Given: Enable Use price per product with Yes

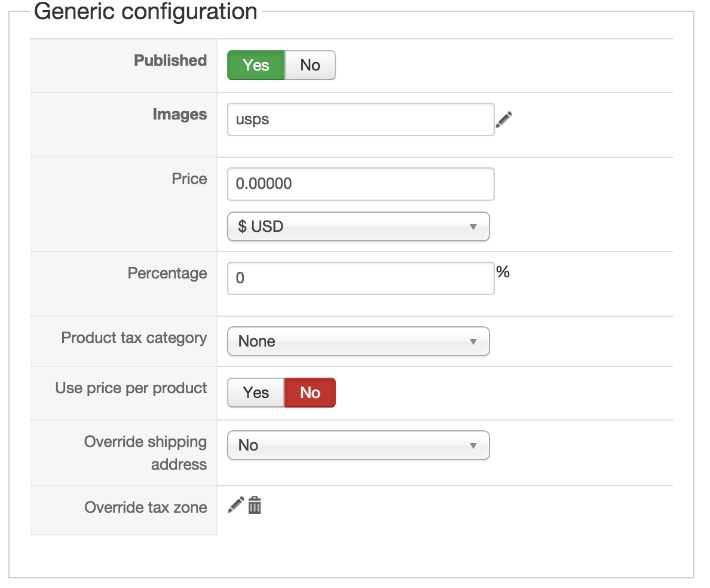Looking at the screenshot, I should pos(256,393).
